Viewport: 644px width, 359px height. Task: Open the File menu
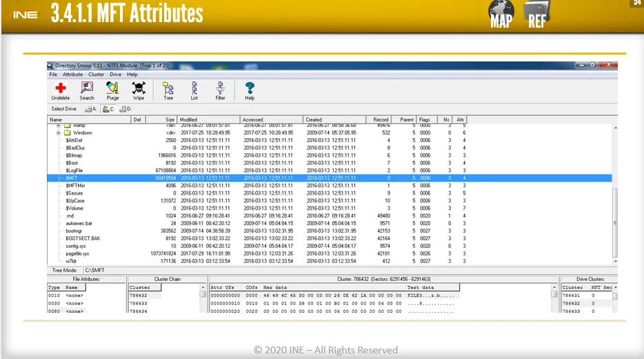(x=53, y=74)
